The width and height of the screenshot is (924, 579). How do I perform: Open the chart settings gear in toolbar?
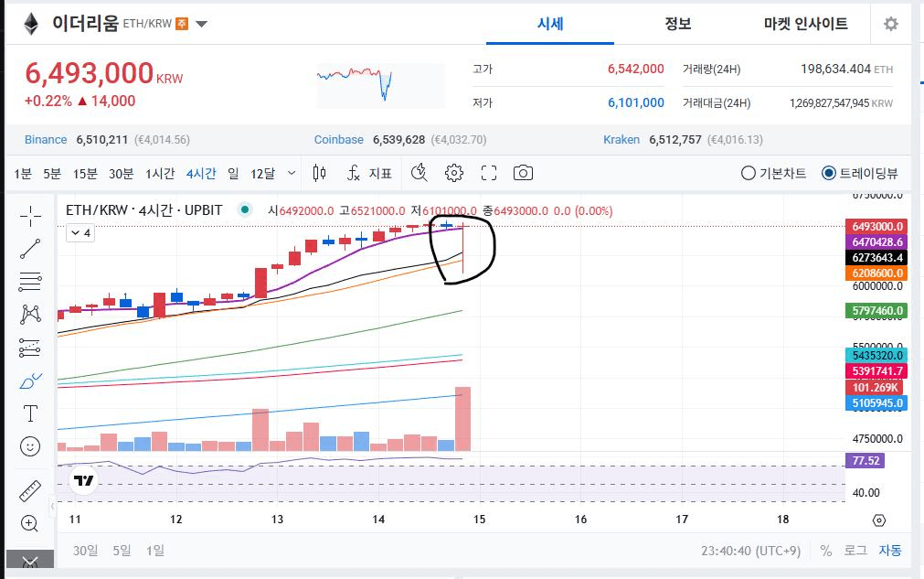point(453,173)
